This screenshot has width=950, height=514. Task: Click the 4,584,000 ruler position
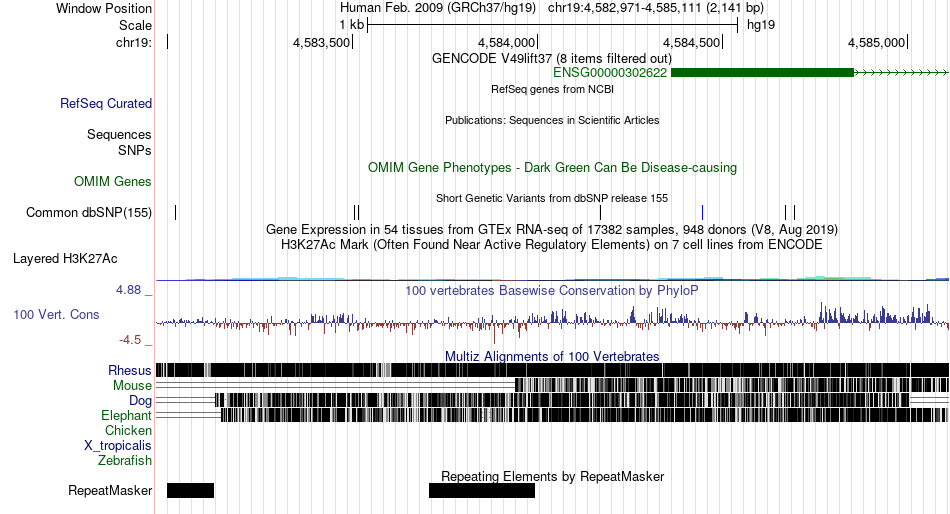pos(507,42)
